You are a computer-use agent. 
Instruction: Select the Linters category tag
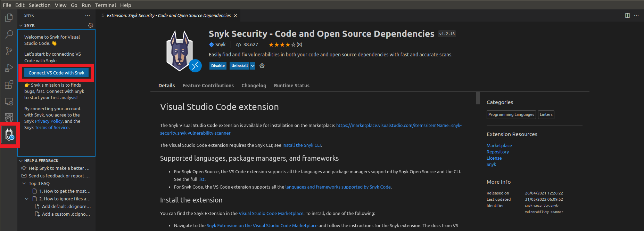pyautogui.click(x=546, y=114)
